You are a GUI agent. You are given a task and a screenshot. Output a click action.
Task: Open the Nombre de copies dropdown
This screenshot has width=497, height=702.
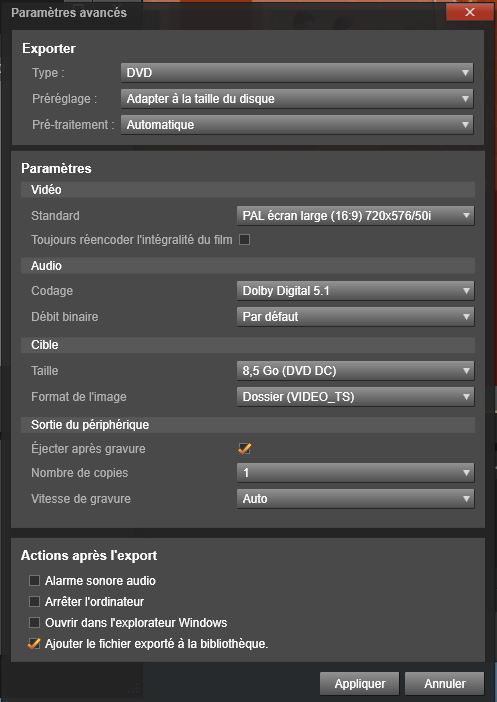[355, 473]
